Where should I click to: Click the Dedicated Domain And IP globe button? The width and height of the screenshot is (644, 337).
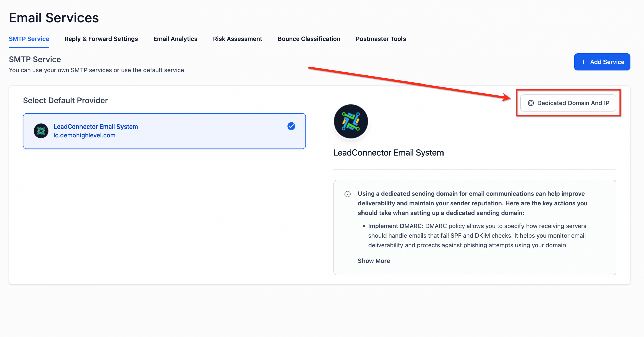pyautogui.click(x=568, y=103)
